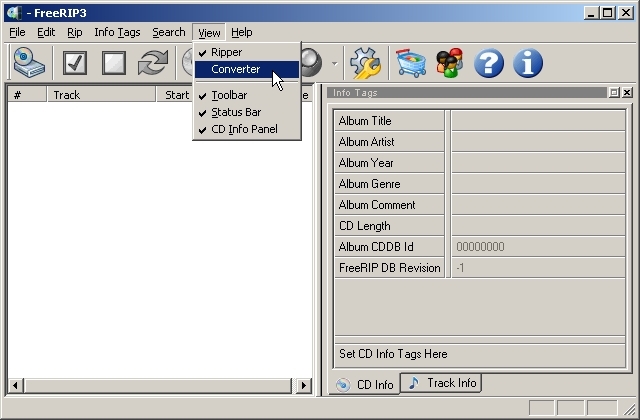Open the Rip menu
The height and width of the screenshot is (420, 640).
tap(75, 32)
